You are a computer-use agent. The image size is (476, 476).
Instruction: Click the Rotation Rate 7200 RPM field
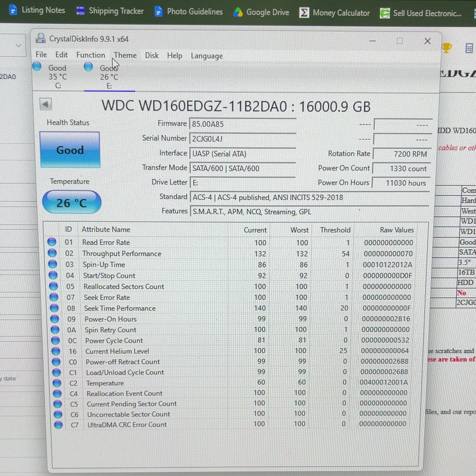coord(402,154)
